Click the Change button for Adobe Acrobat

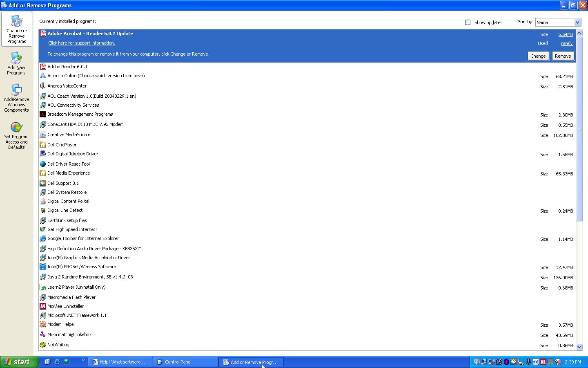coord(538,56)
